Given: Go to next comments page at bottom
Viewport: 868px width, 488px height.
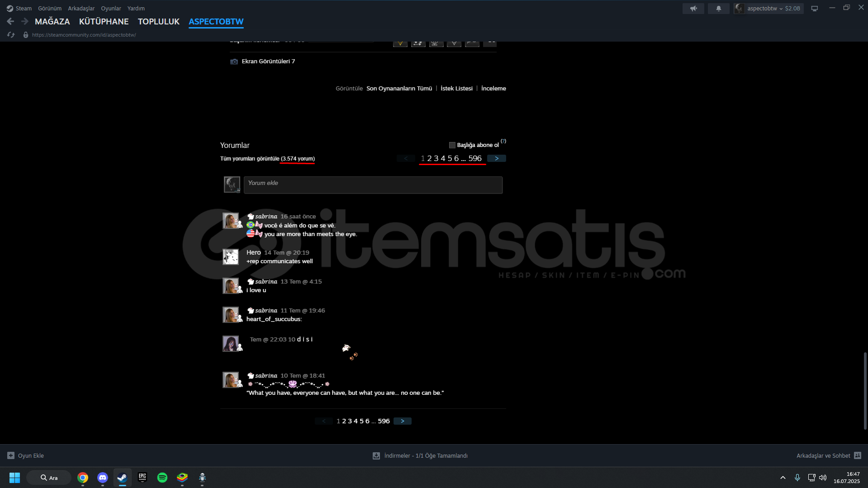Looking at the screenshot, I should [x=403, y=421].
